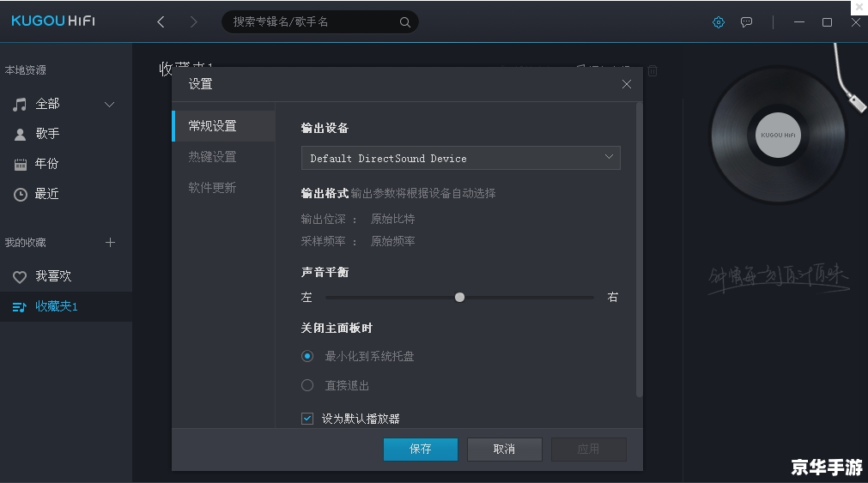Click the 输出格式 heading

click(325, 193)
